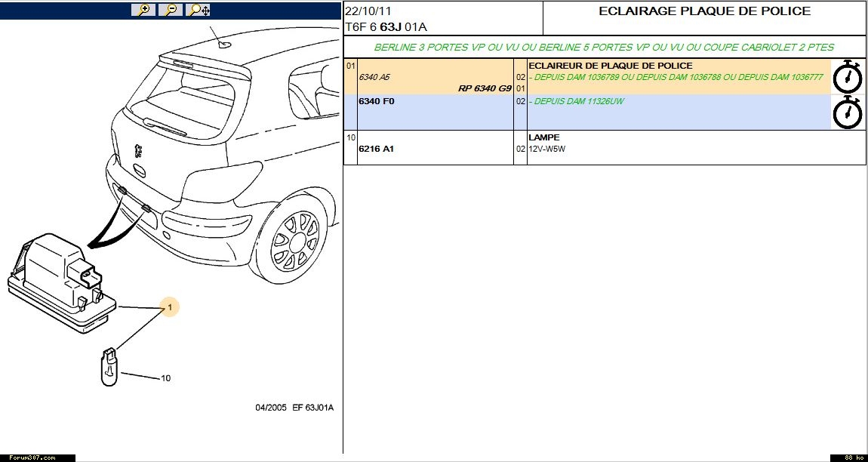This screenshot has height=462, width=868.
Task: Click the DEPUIS DAM 11326UW note
Action: pyautogui.click(x=566, y=101)
